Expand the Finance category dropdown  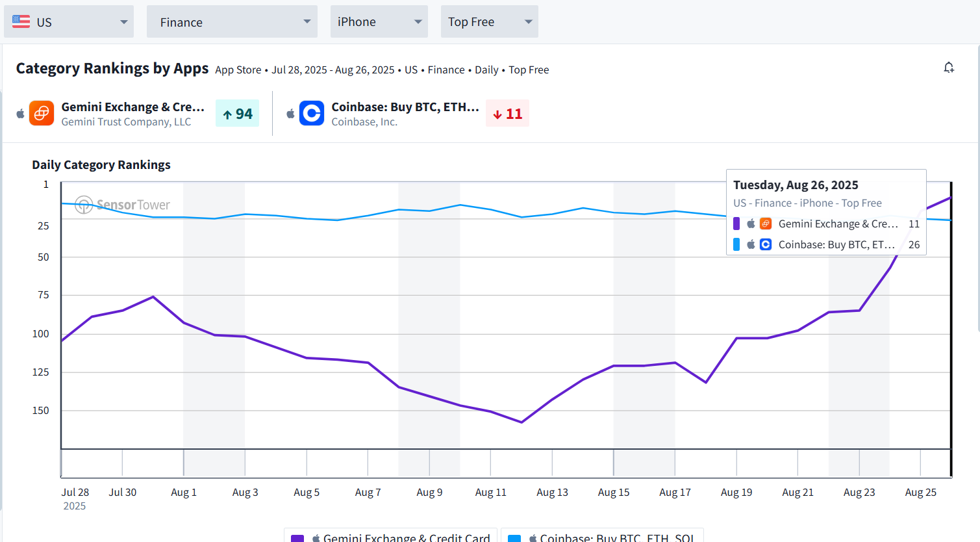pos(232,21)
